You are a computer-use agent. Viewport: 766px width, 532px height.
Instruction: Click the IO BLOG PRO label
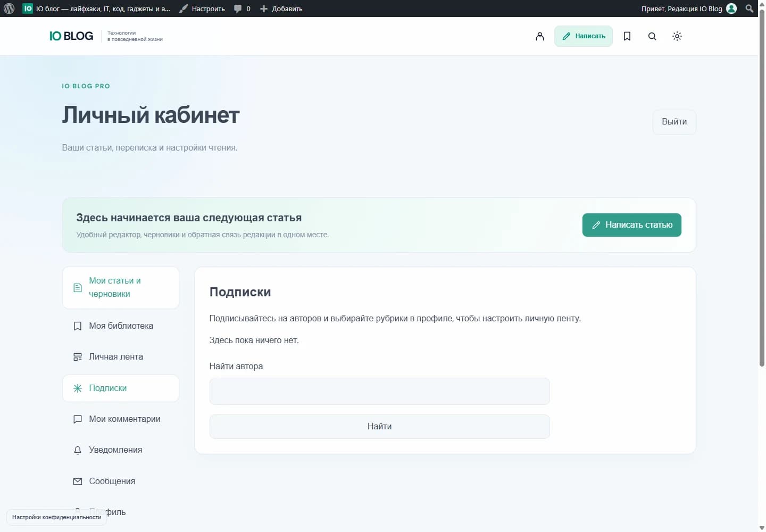click(86, 86)
